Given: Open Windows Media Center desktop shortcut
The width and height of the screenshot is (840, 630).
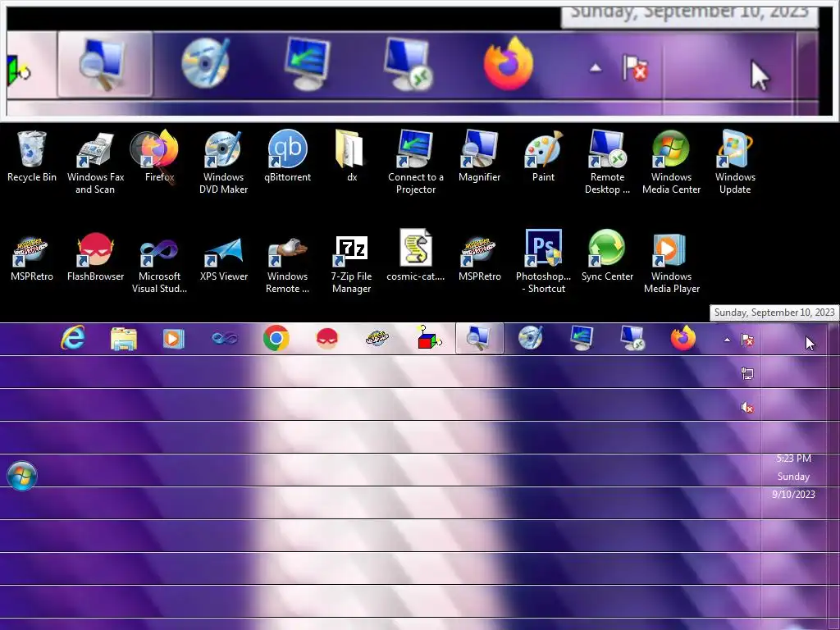Looking at the screenshot, I should point(671,162).
